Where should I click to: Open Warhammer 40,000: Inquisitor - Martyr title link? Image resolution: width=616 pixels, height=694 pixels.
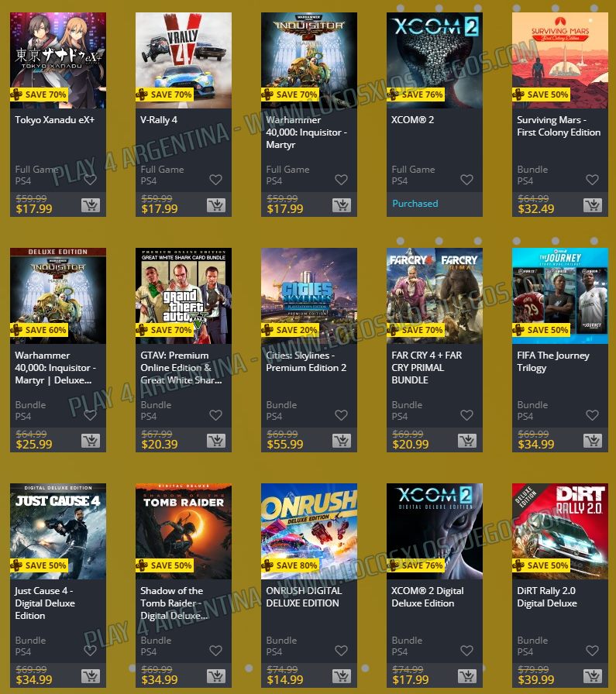(306, 132)
